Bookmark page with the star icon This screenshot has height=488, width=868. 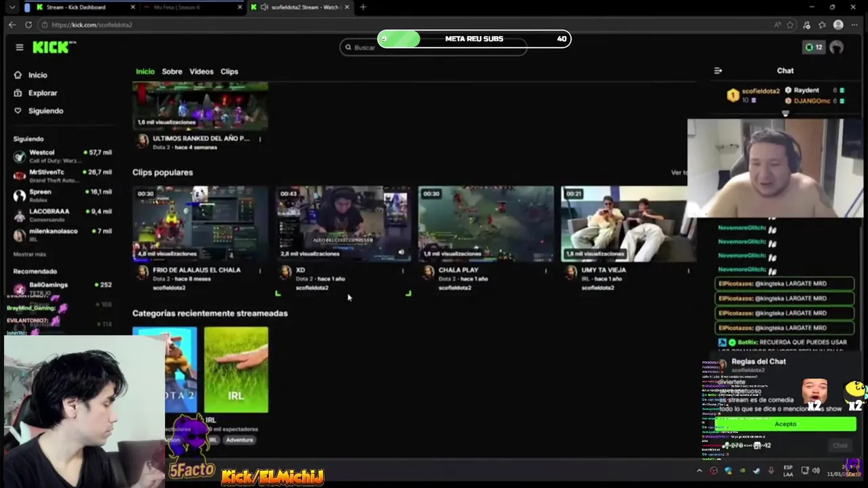(x=791, y=24)
